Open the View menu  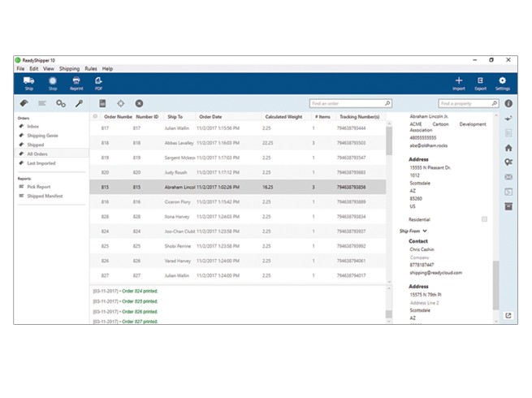49,68
